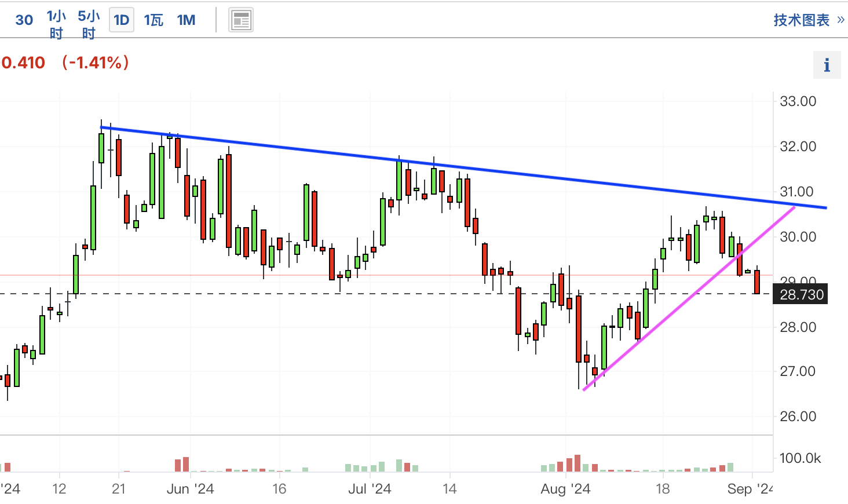Click the date label 21 on time axis

click(x=119, y=489)
